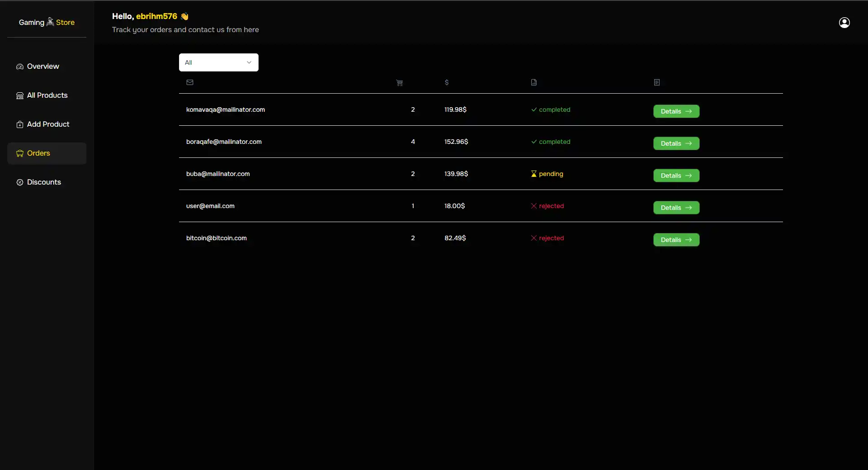Click the bitcoin@bitcoin.com email cell
The height and width of the screenshot is (470, 868).
pyautogui.click(x=217, y=238)
